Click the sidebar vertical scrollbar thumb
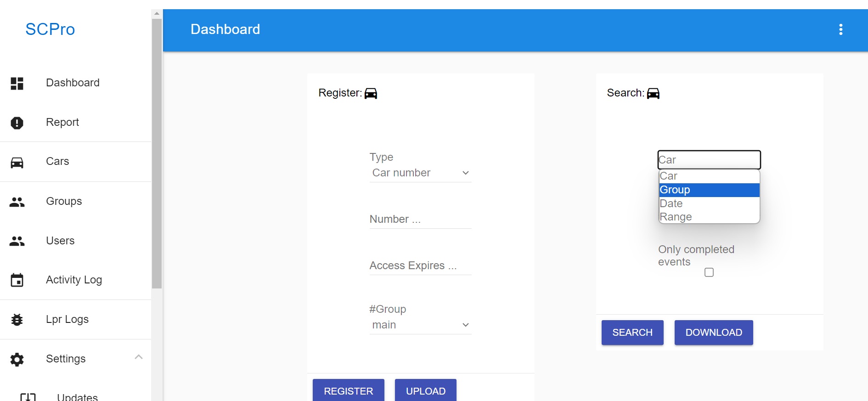The height and width of the screenshot is (401, 868). click(x=157, y=153)
